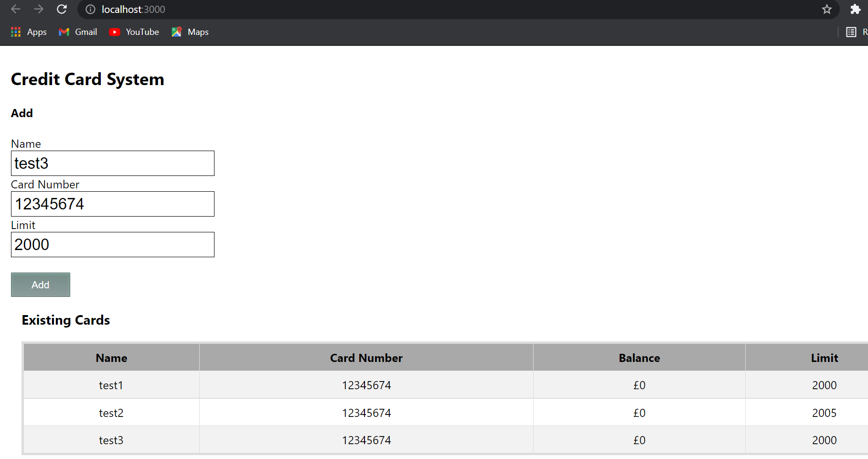Select the 2000 limit in test3 row

[807, 440]
